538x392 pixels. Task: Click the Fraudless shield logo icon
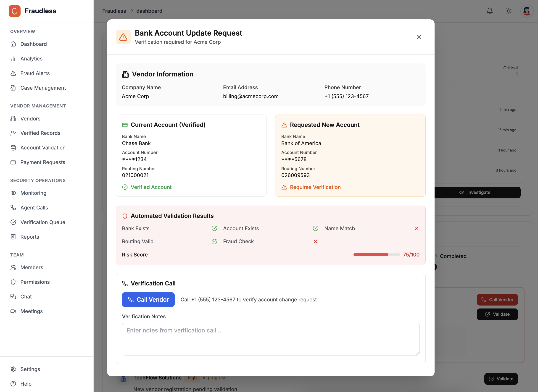point(14,11)
